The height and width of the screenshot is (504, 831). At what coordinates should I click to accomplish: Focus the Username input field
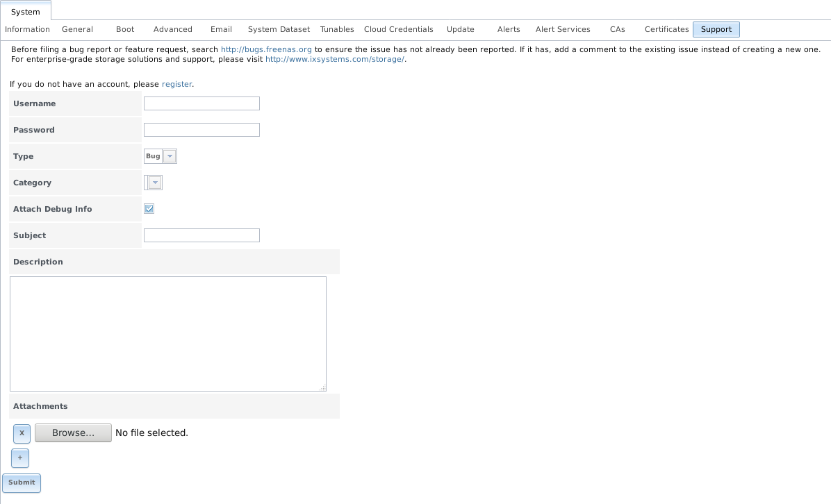coord(201,103)
